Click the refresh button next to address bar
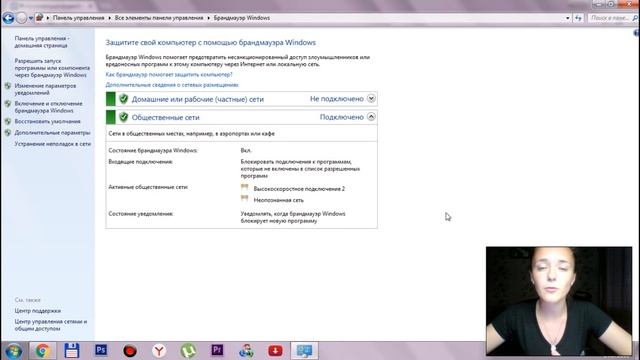The height and width of the screenshot is (360, 640). [x=578, y=18]
